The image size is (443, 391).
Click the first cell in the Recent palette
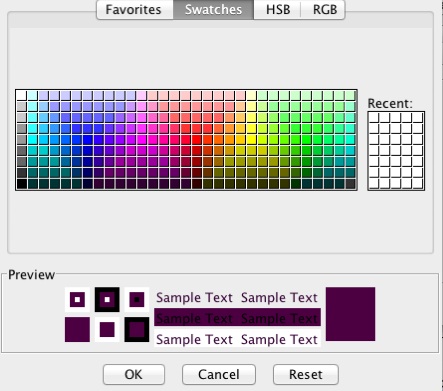click(374, 118)
